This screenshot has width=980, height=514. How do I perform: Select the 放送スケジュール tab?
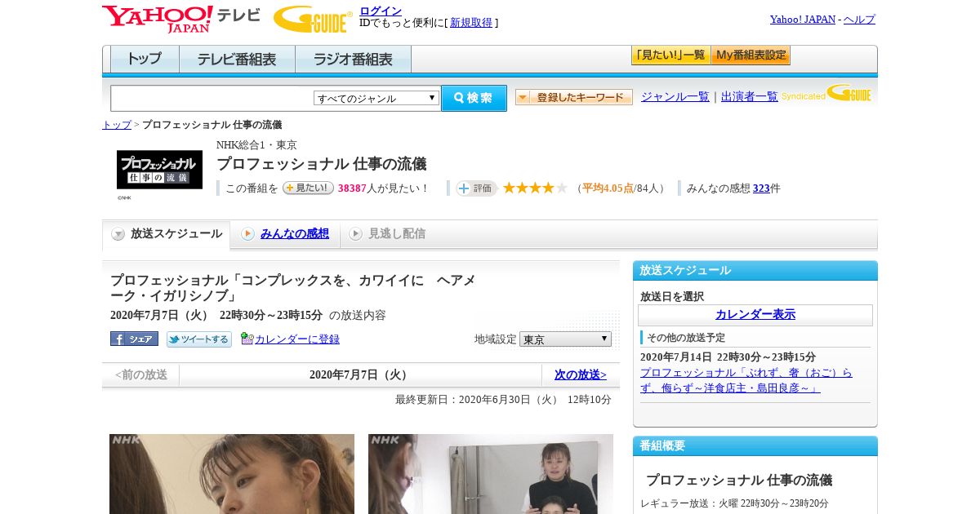coord(167,234)
